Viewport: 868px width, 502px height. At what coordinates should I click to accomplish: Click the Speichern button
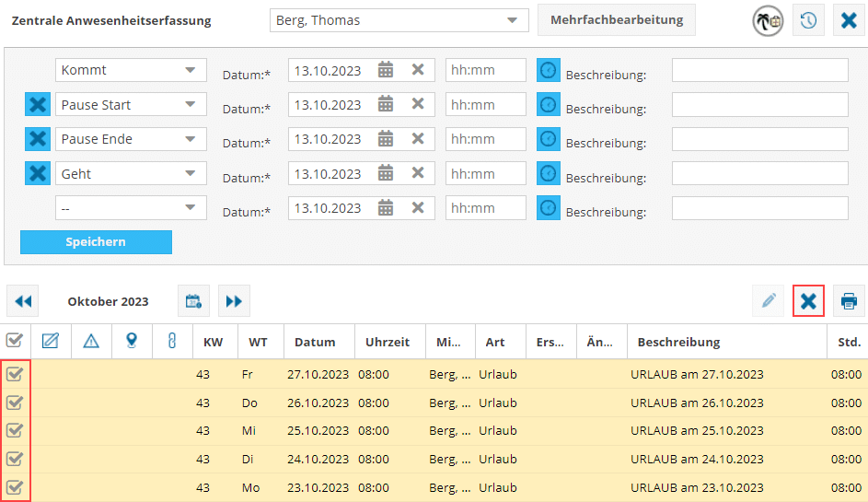click(96, 242)
